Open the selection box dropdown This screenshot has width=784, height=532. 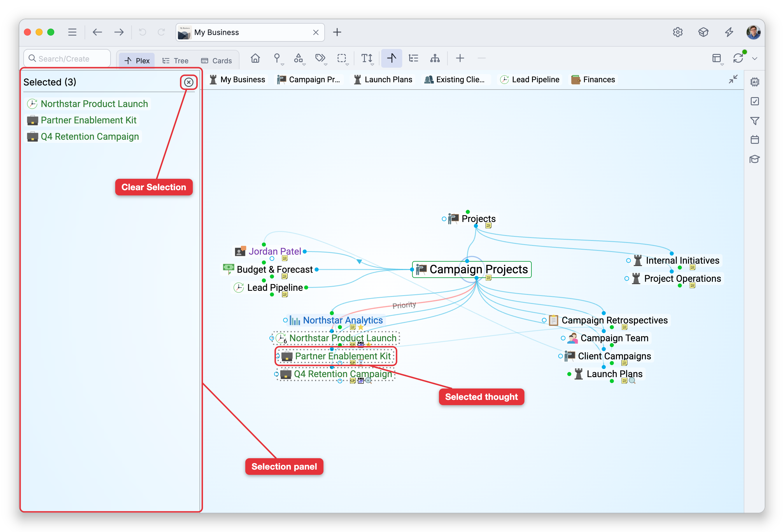342,58
